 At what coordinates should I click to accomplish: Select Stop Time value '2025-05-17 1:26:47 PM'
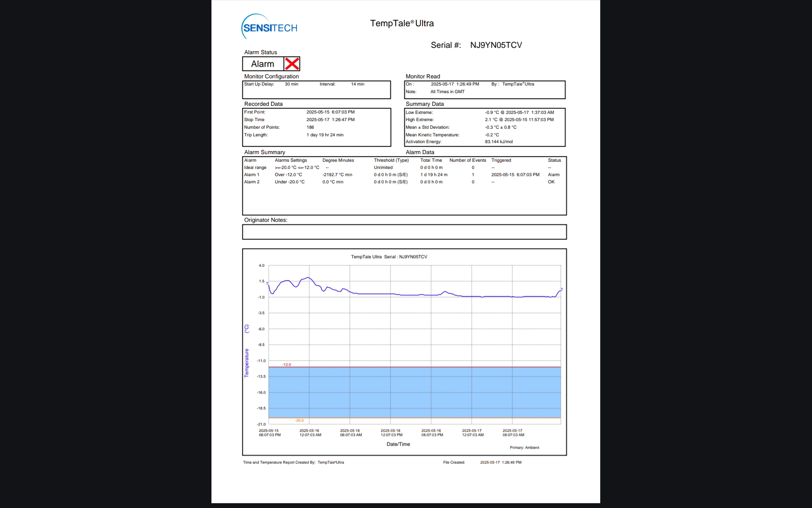[330, 120]
